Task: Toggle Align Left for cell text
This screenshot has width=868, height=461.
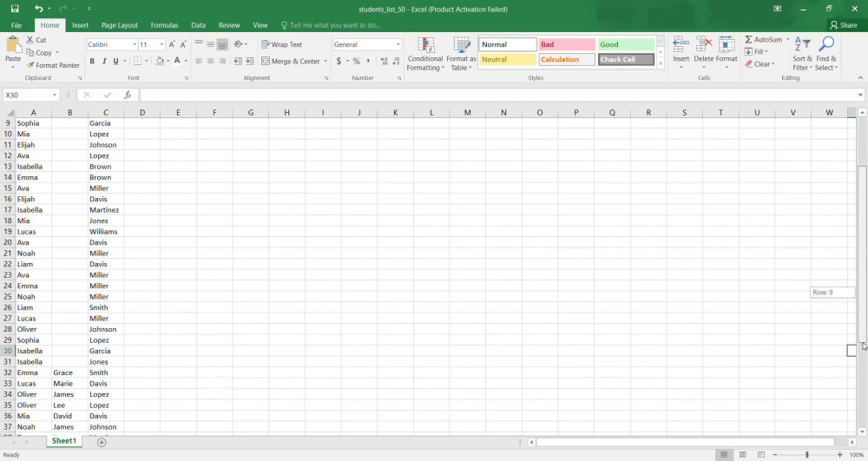Action: 199,61
